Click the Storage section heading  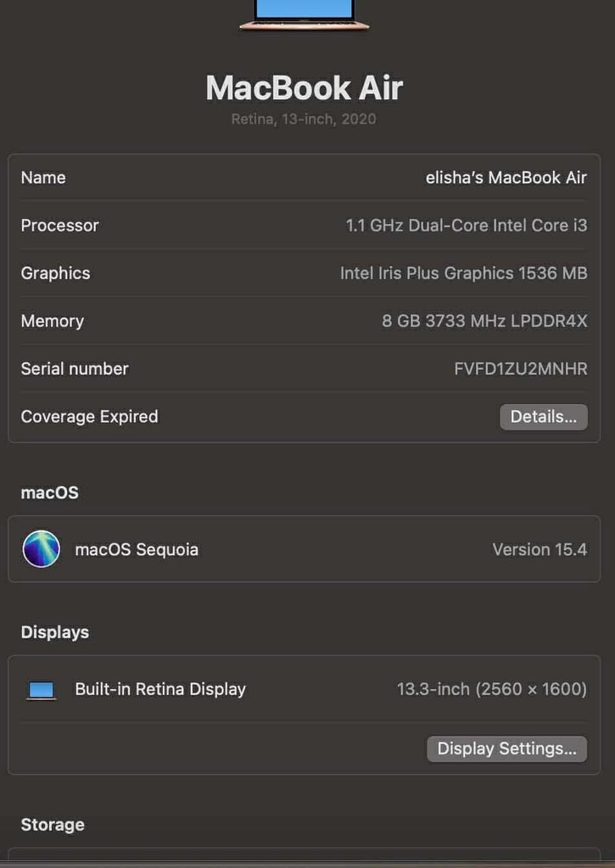point(53,825)
